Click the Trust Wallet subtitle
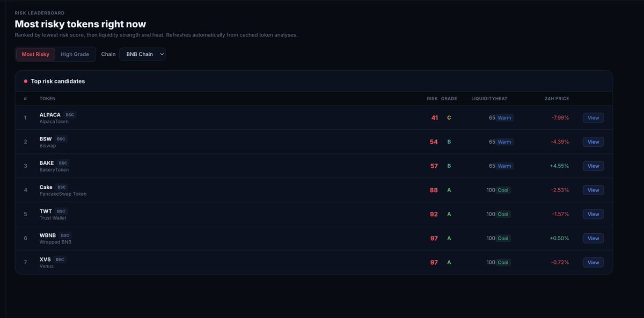Image resolution: width=644 pixels, height=318 pixels. 53,218
